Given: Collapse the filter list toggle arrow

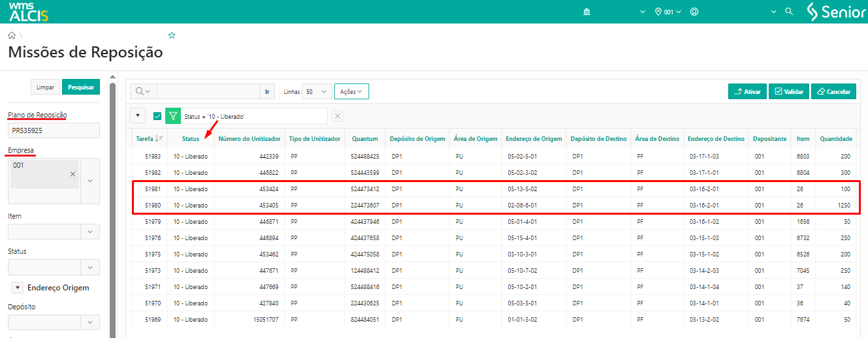Looking at the screenshot, I should (138, 116).
